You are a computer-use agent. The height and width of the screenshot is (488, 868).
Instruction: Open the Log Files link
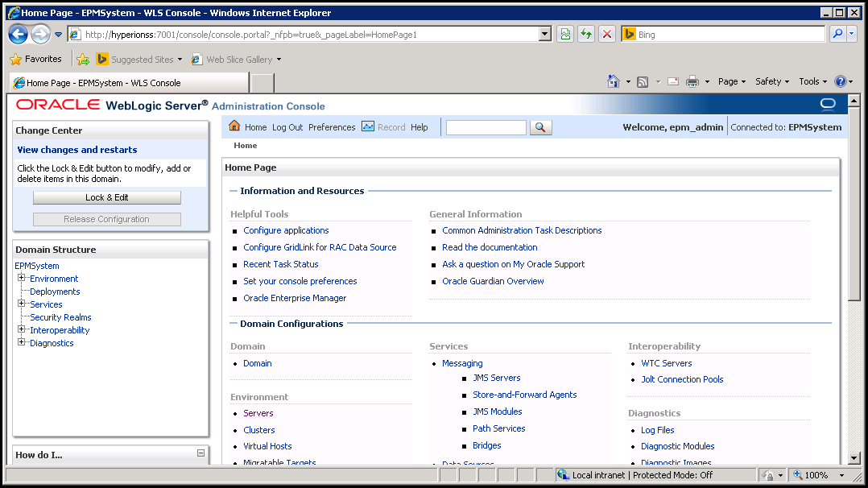point(658,430)
